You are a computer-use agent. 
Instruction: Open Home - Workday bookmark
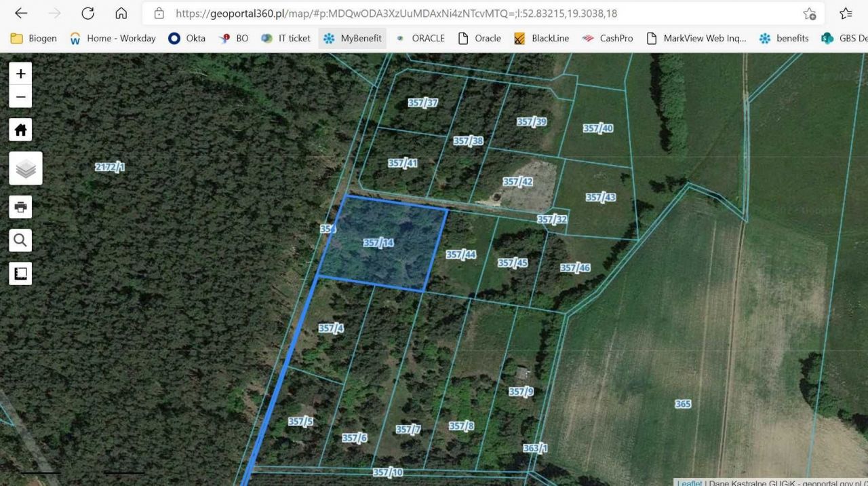pyautogui.click(x=113, y=38)
